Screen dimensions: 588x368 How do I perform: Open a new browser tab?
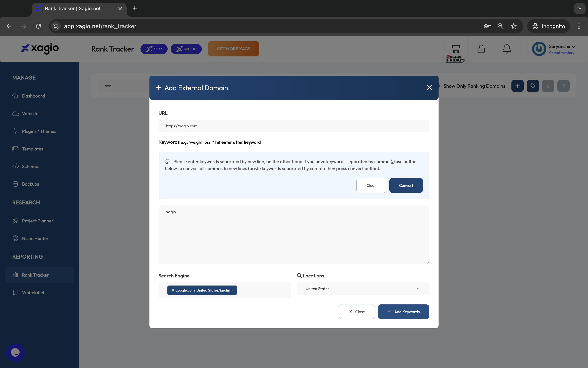coord(135,9)
